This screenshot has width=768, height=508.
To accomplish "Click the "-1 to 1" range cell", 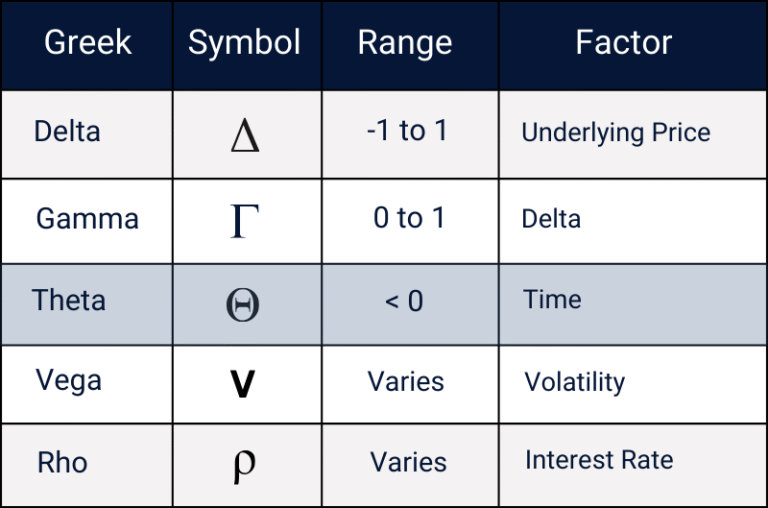I will pos(407,131).
